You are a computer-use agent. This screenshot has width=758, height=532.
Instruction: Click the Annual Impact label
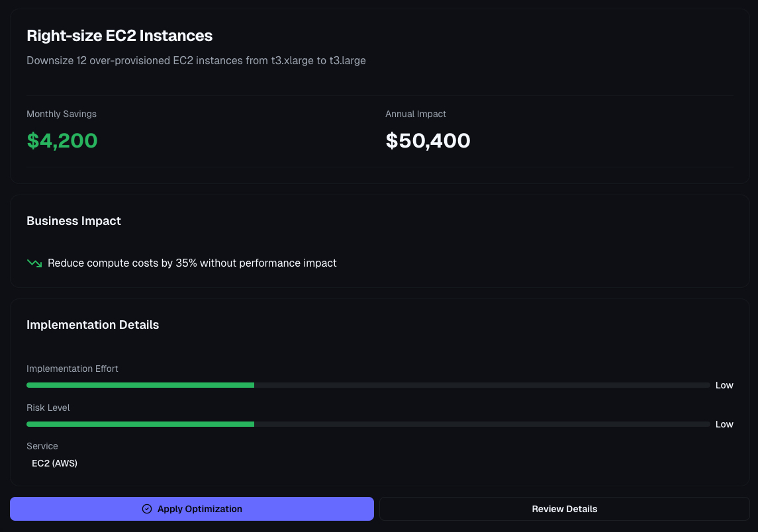[416, 114]
